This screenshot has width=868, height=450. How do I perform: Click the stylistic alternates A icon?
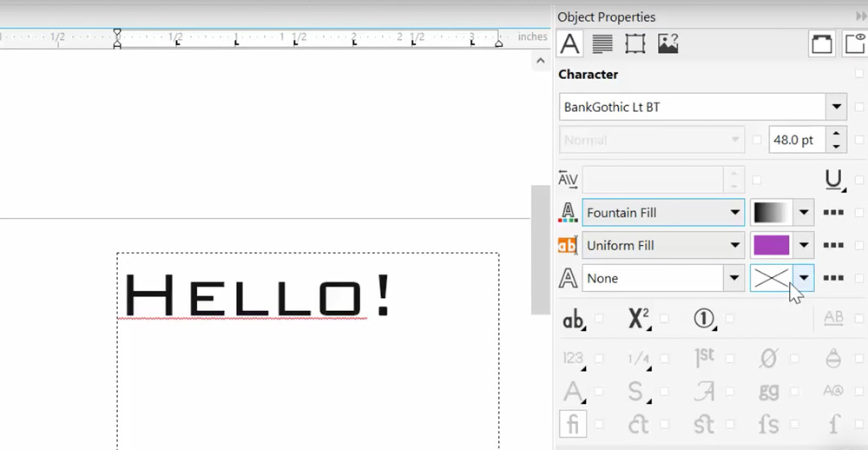tap(573, 392)
